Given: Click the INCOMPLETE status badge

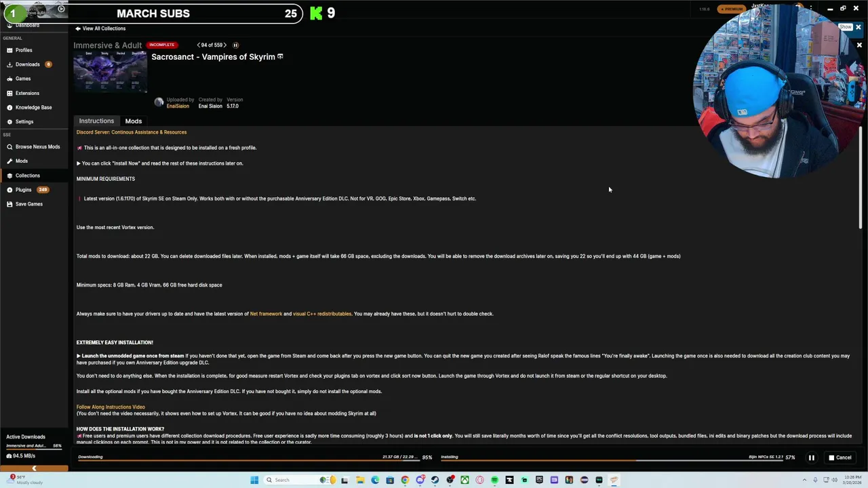Looking at the screenshot, I should click(161, 45).
